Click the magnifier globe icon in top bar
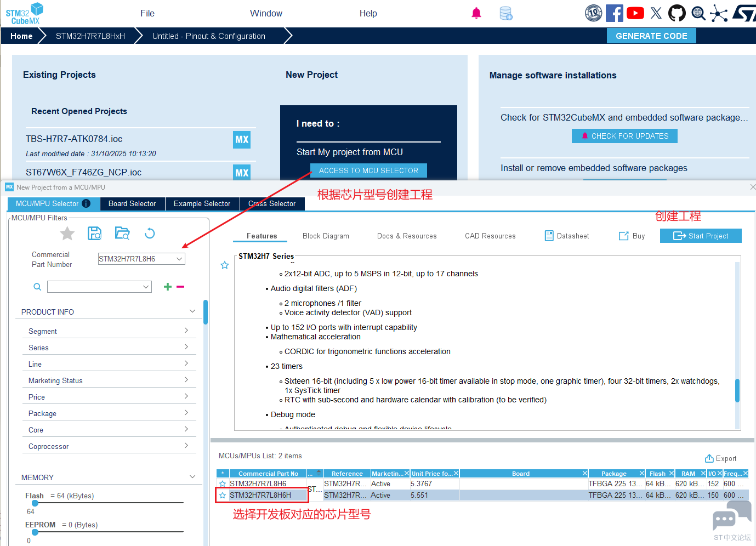 coord(698,13)
